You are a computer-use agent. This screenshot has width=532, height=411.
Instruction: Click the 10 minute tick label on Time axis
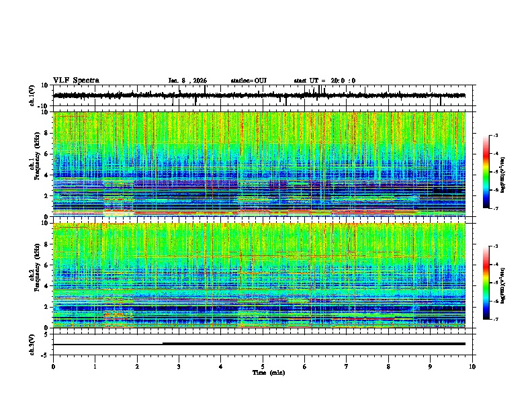[472, 367]
